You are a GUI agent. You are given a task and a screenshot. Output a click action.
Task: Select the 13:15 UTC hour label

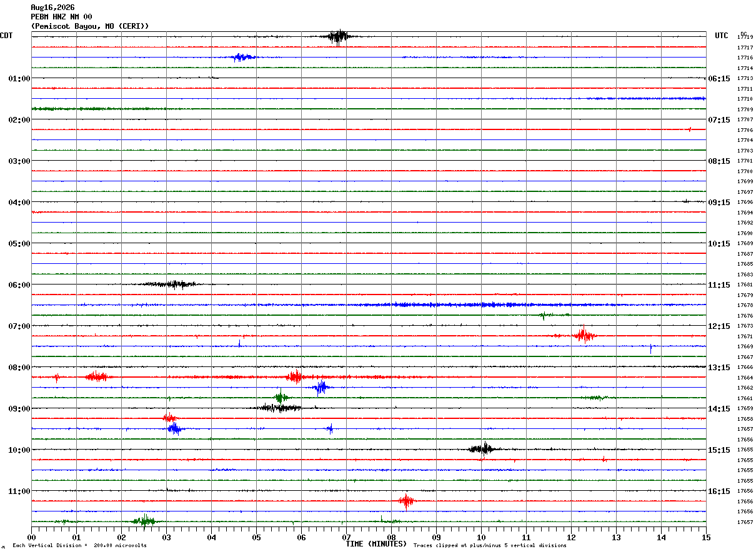coord(719,368)
